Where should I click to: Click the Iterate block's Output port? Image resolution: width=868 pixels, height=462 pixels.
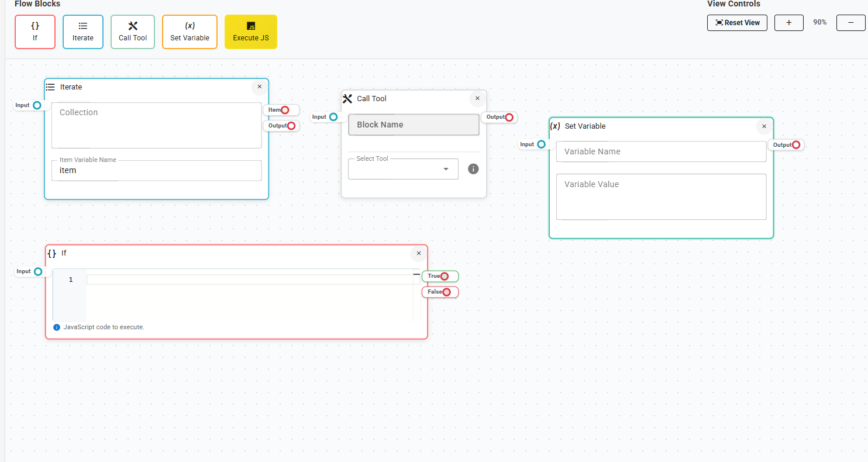coord(291,126)
